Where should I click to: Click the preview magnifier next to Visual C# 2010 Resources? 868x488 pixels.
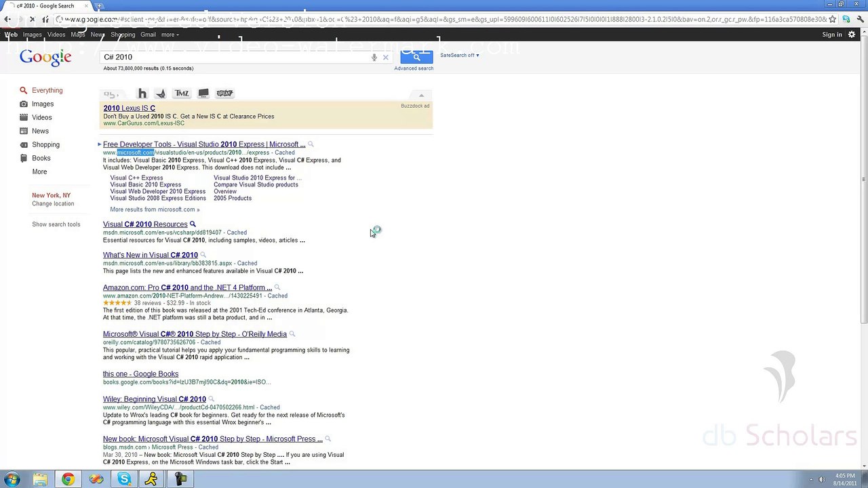click(x=193, y=224)
